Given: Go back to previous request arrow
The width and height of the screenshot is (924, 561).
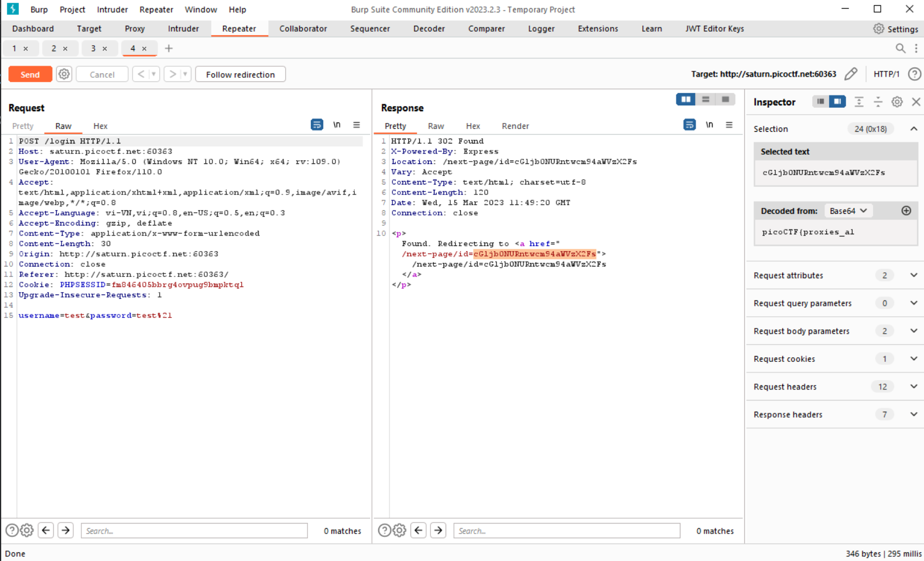Looking at the screenshot, I should click(x=141, y=74).
